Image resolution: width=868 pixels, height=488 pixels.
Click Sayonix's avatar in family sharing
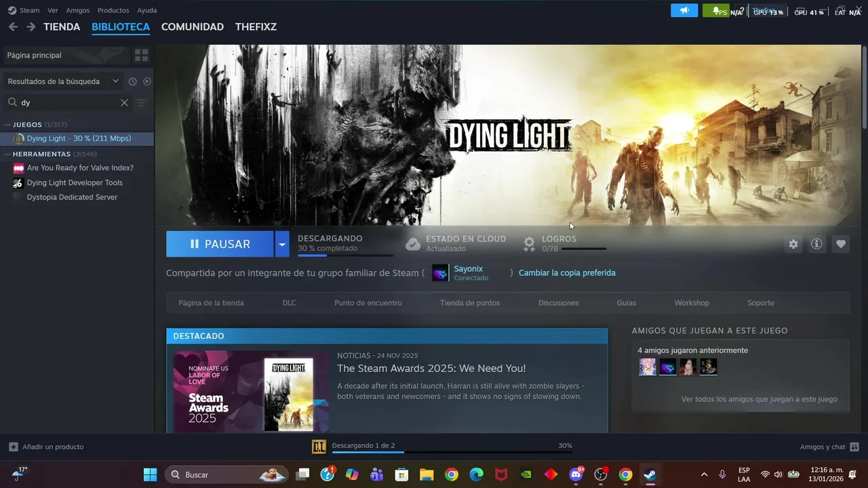pos(440,272)
